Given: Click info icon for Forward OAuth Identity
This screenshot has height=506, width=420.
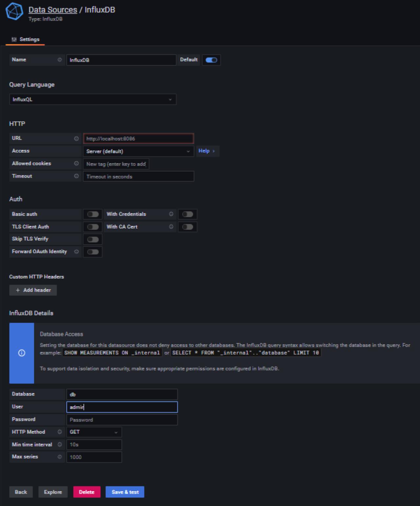Looking at the screenshot, I should click(x=76, y=252).
